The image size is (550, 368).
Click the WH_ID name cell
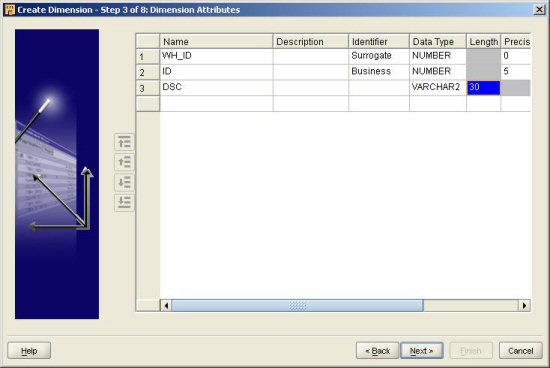tap(216, 56)
